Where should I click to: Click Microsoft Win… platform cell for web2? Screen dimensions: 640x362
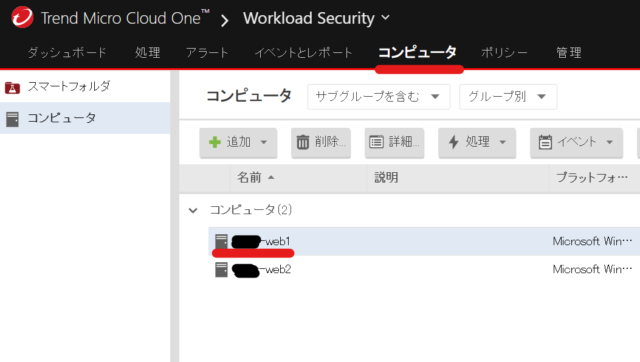click(592, 269)
